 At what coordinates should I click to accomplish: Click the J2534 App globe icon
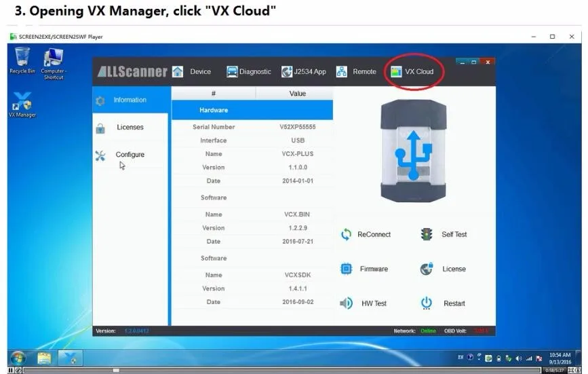tap(286, 72)
